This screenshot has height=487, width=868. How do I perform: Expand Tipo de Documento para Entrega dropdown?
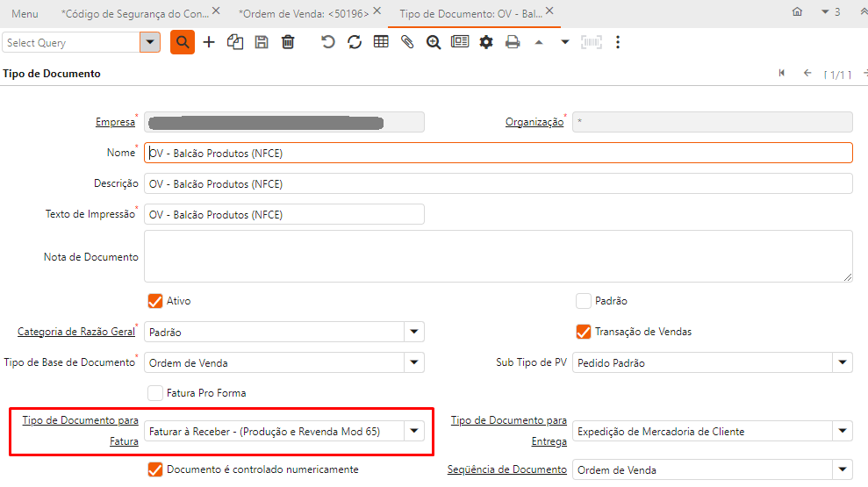843,431
